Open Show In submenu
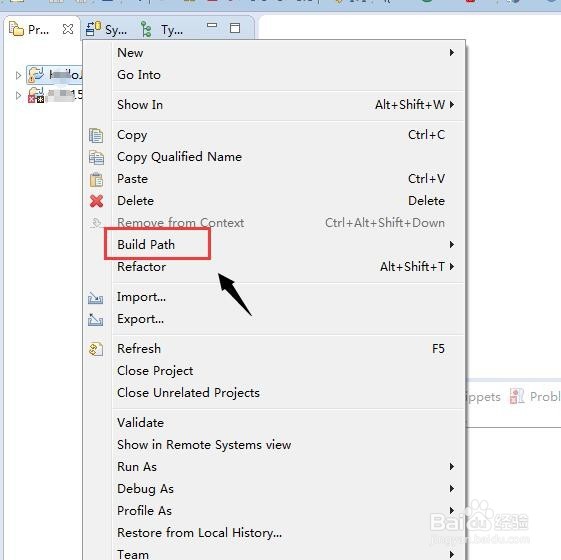 tap(274, 104)
